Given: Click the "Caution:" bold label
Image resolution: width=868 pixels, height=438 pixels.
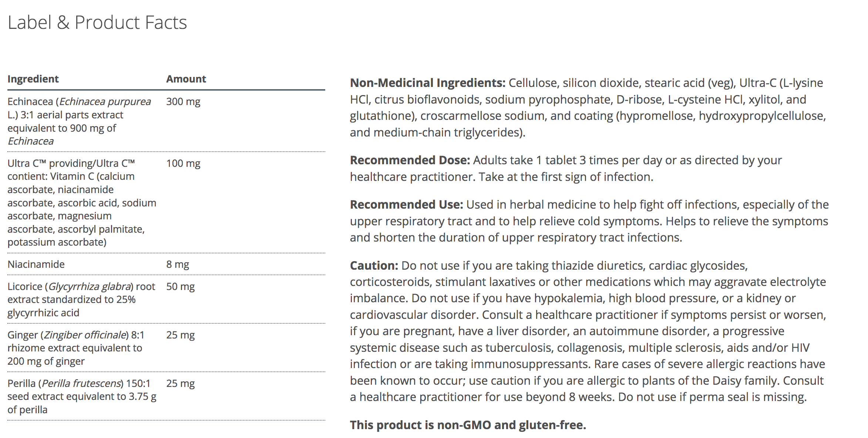Looking at the screenshot, I should pos(374,266).
